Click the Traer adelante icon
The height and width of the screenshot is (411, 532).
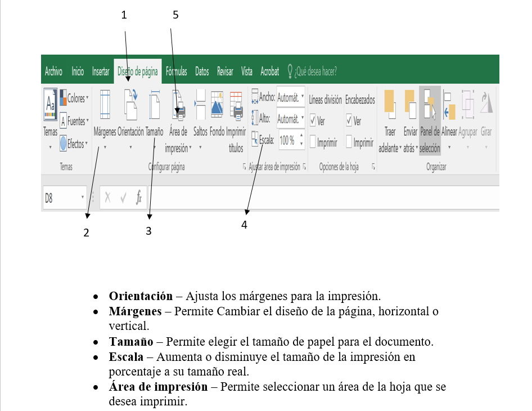point(390,104)
